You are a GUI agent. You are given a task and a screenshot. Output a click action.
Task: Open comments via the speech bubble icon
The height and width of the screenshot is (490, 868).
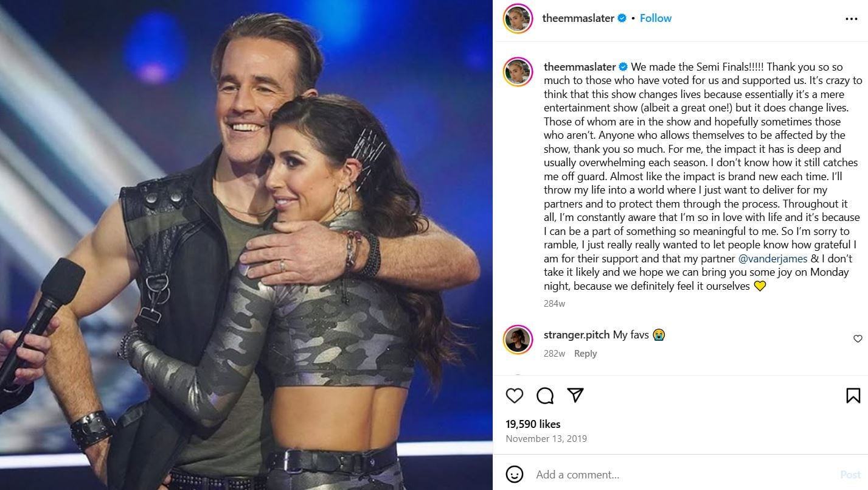coord(545,396)
